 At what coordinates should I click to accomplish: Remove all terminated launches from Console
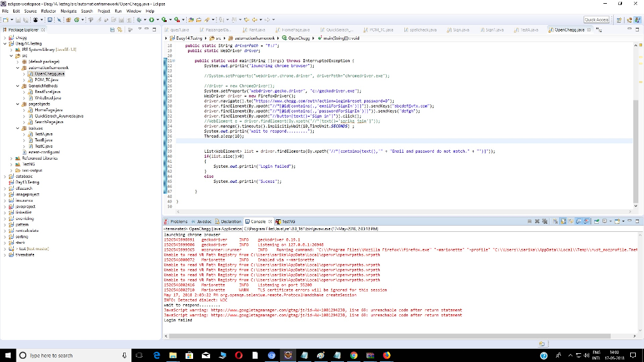point(545,221)
